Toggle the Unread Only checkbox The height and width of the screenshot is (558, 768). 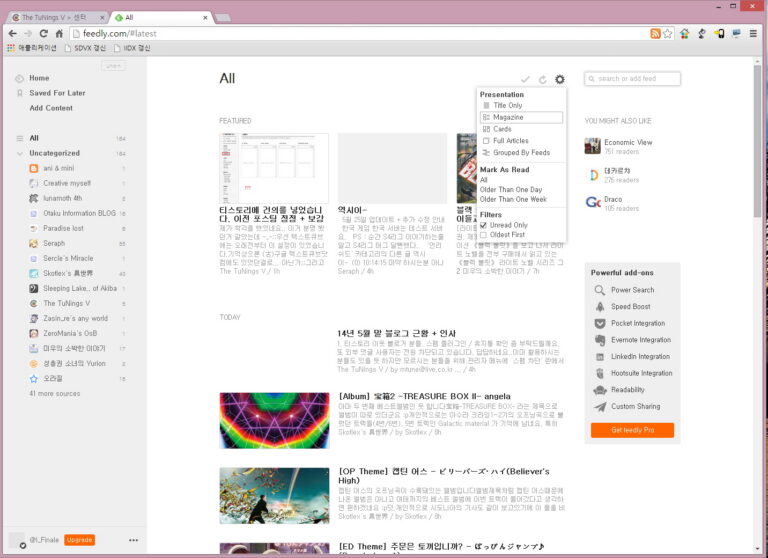483,225
